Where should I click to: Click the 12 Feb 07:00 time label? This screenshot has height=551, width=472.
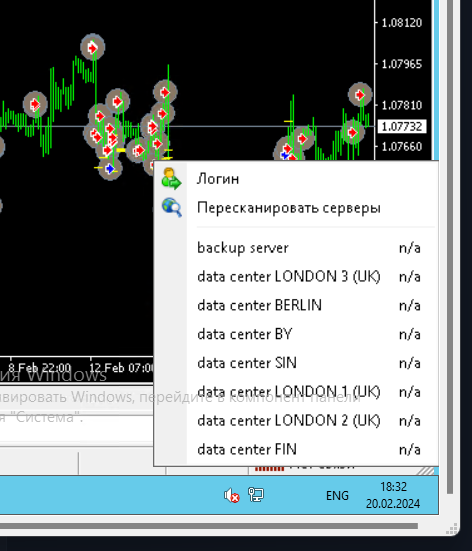pyautogui.click(x=121, y=368)
